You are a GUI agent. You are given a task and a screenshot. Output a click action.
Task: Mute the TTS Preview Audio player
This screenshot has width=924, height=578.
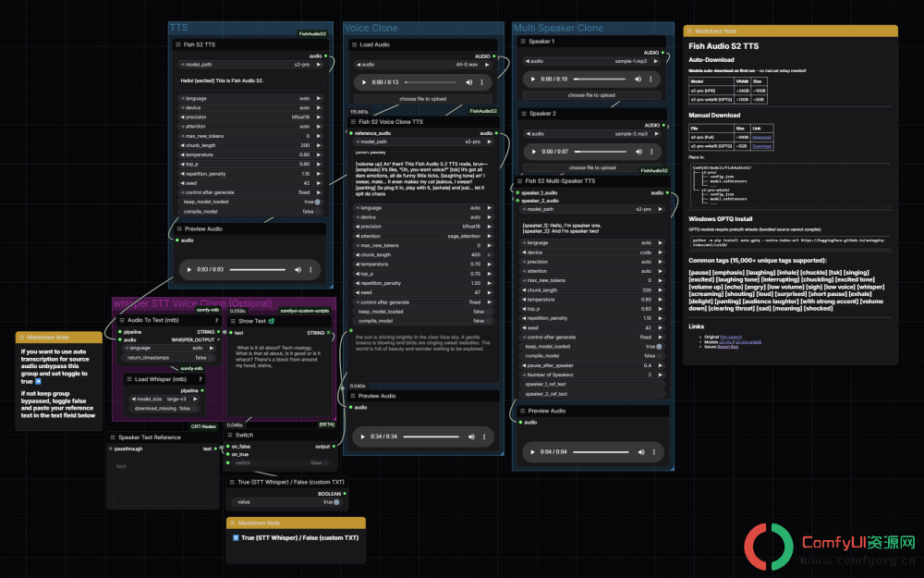tap(298, 269)
